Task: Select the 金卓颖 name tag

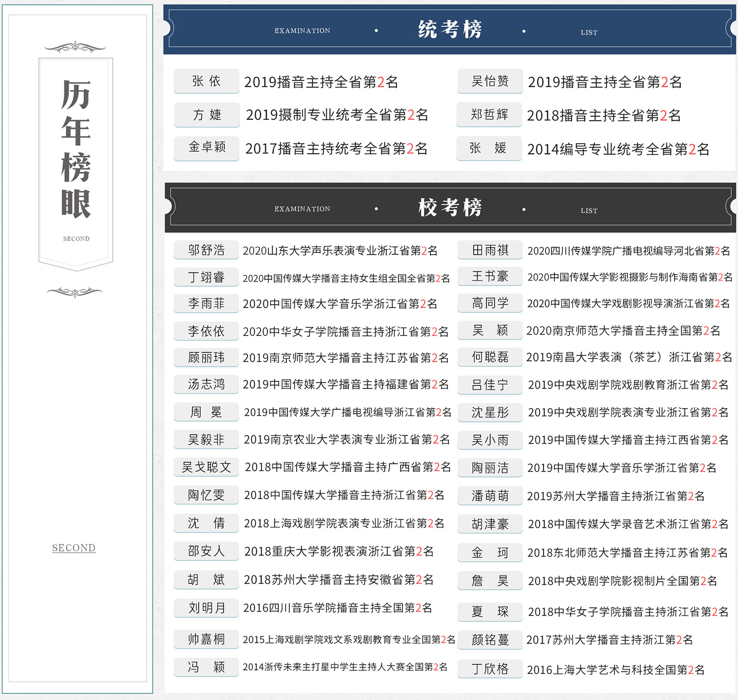Action: (x=207, y=148)
